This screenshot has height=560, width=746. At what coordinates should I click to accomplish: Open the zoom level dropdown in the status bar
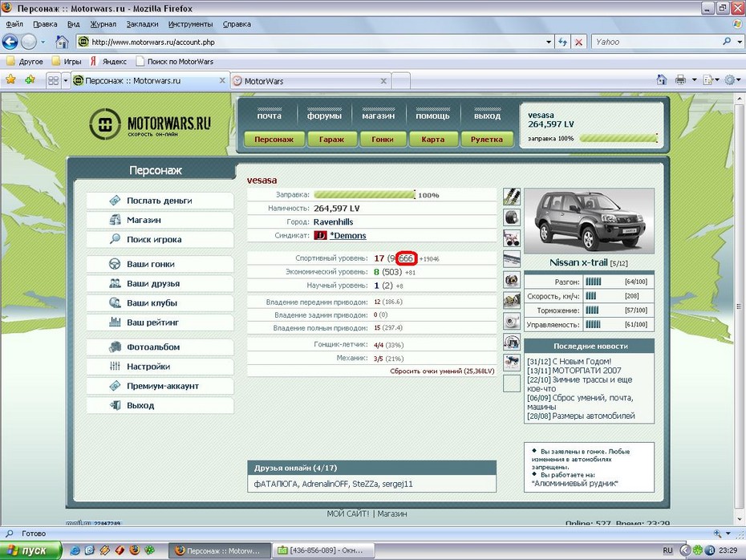728,534
